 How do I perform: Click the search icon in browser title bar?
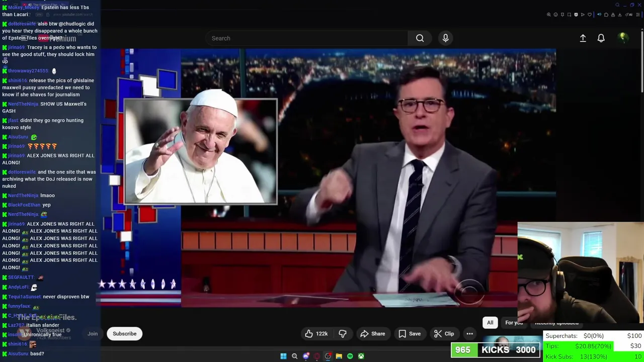pyautogui.click(x=617, y=5)
